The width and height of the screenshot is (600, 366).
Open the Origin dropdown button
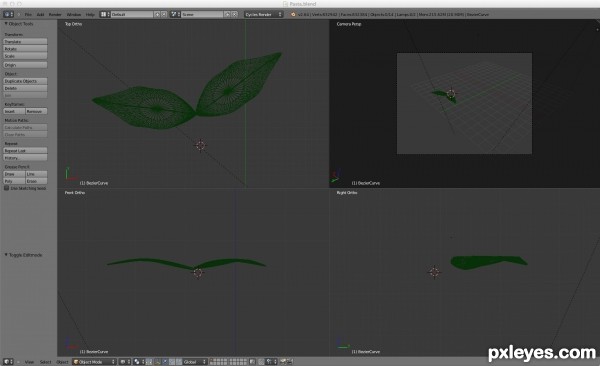25,65
